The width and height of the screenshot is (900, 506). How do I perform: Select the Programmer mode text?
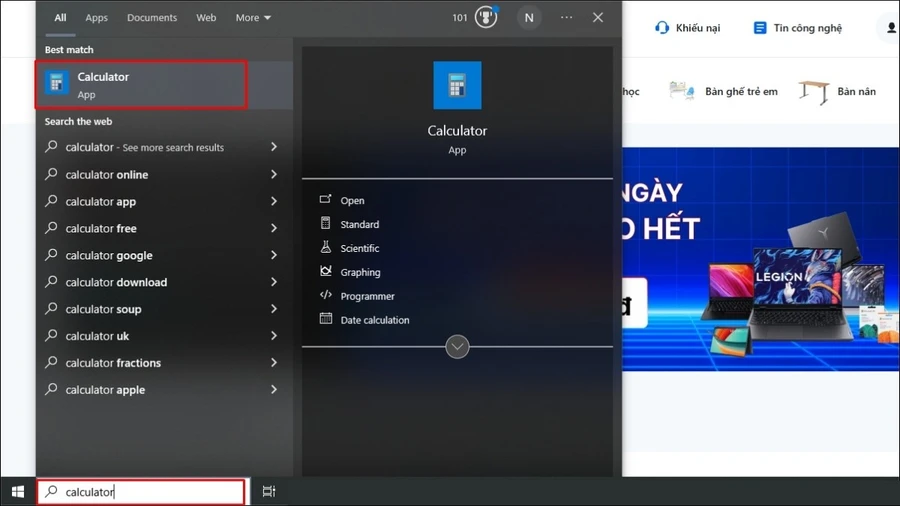[367, 297]
